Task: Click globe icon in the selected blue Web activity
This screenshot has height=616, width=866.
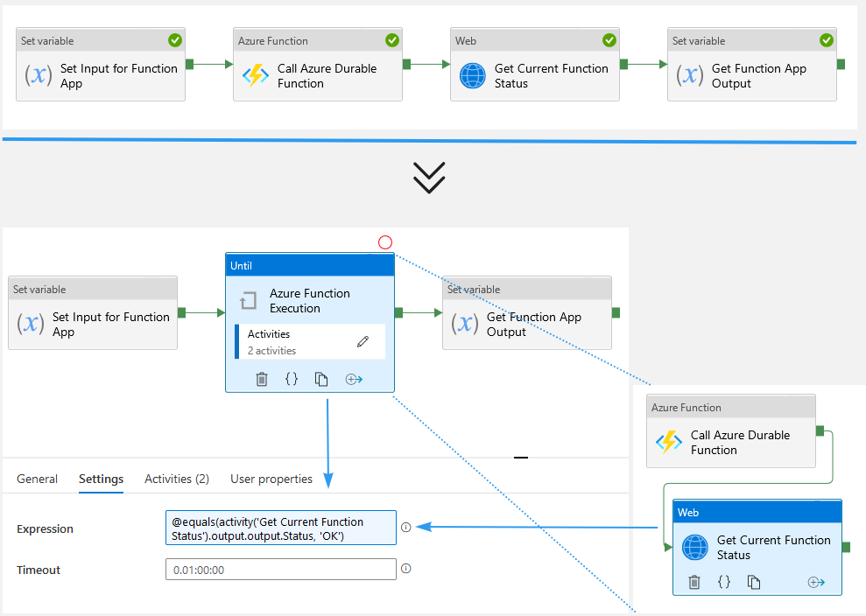Action: (x=695, y=548)
